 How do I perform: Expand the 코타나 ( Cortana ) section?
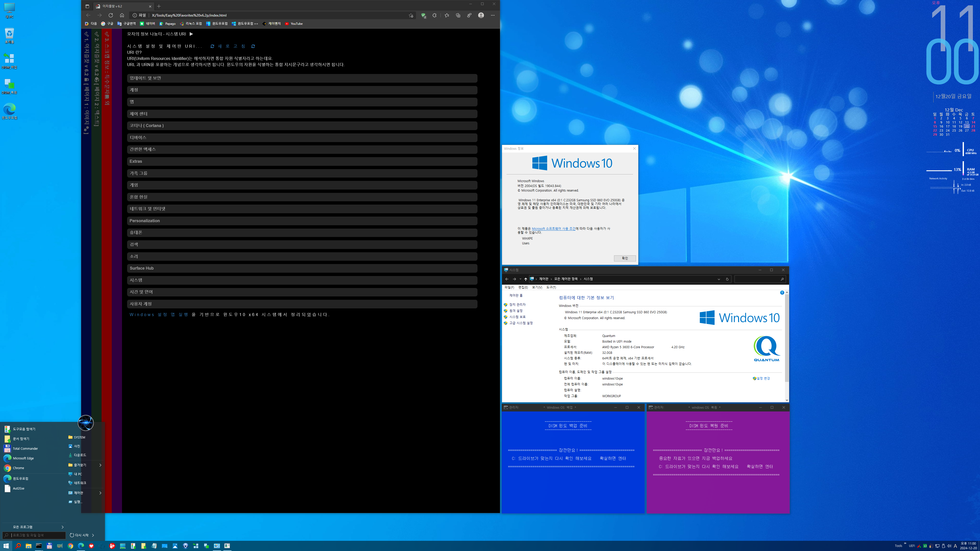point(302,126)
